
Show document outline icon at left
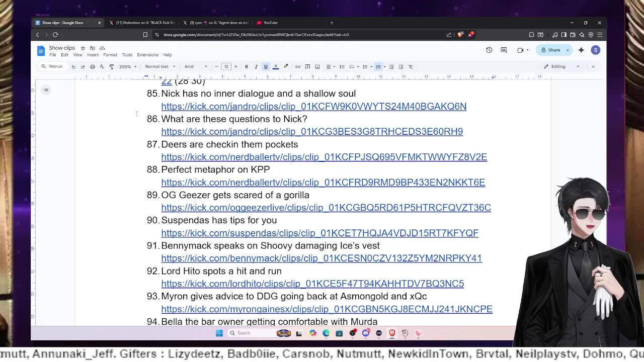pos(46,90)
